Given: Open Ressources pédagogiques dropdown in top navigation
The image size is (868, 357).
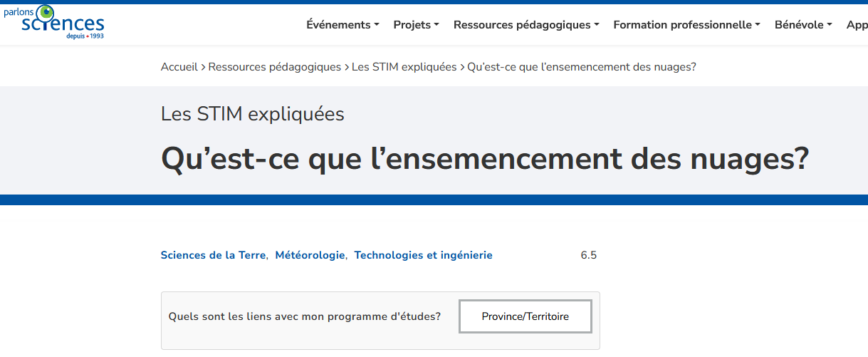Looking at the screenshot, I should [526, 25].
